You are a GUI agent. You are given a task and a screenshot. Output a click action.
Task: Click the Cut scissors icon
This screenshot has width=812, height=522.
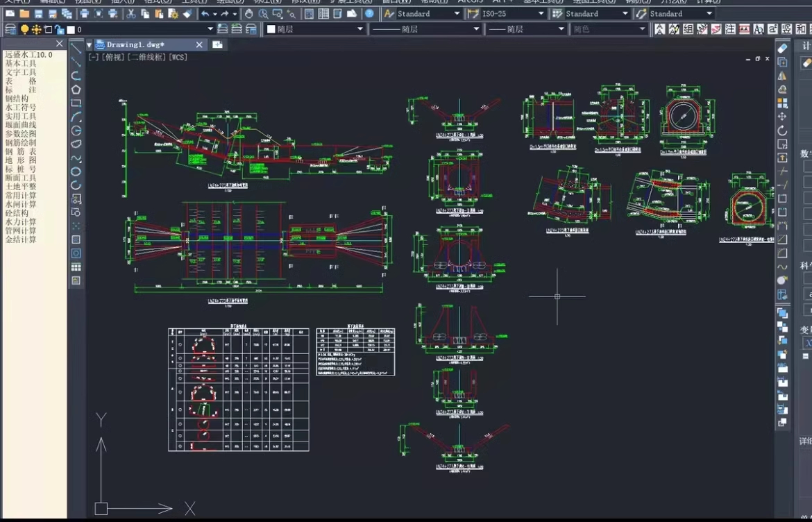tap(131, 14)
